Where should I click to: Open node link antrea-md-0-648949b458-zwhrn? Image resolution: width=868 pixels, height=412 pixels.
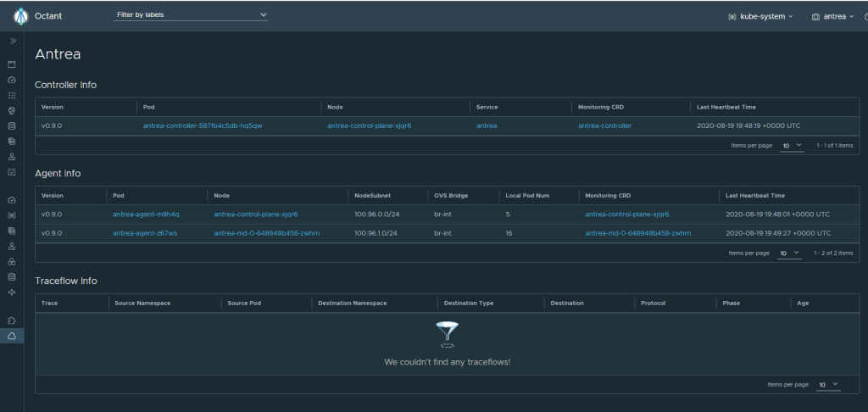[x=266, y=232]
